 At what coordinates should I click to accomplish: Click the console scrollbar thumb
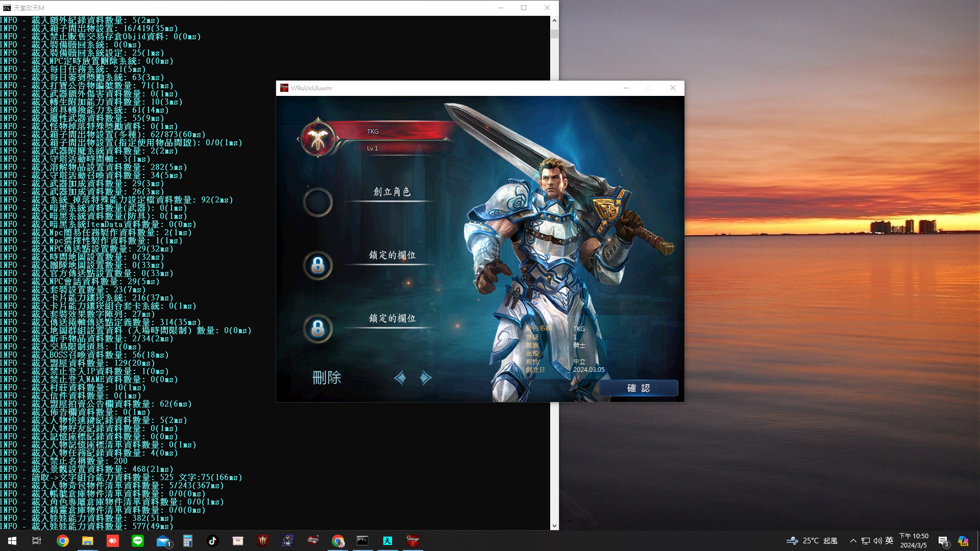point(554,34)
